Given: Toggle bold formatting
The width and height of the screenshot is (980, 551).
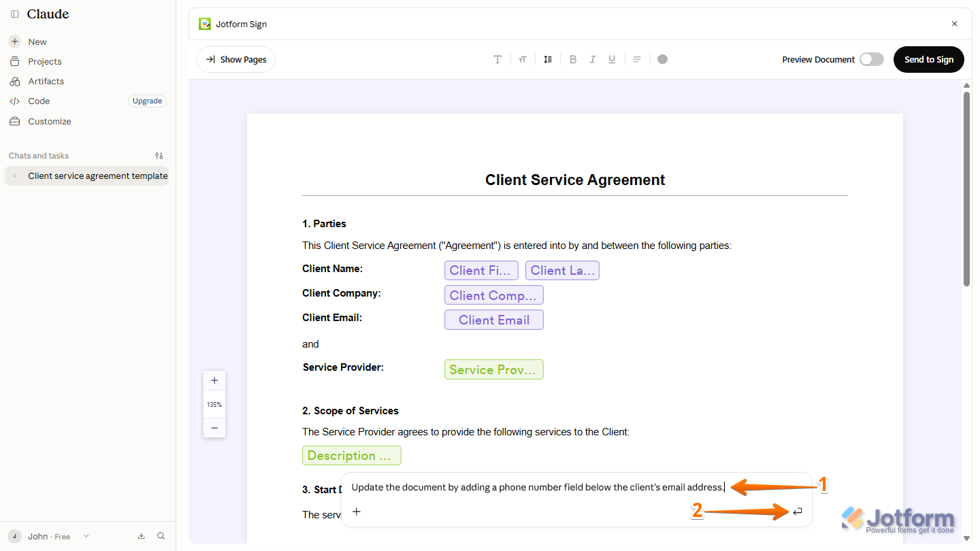Looking at the screenshot, I should [x=573, y=59].
